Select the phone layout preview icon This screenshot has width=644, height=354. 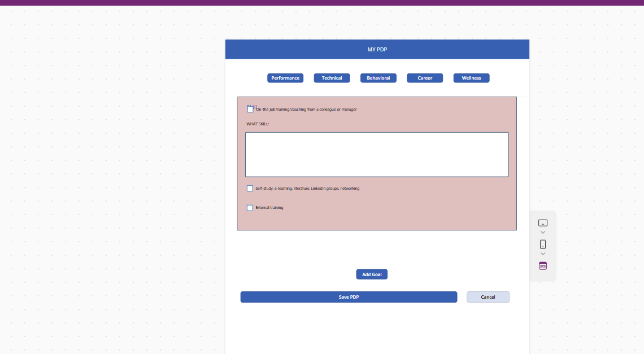pos(542,244)
